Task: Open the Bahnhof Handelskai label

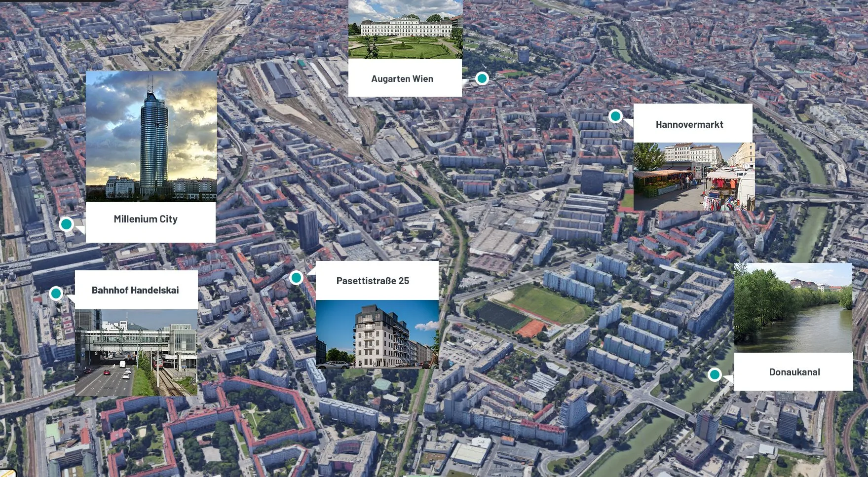Action: point(136,290)
